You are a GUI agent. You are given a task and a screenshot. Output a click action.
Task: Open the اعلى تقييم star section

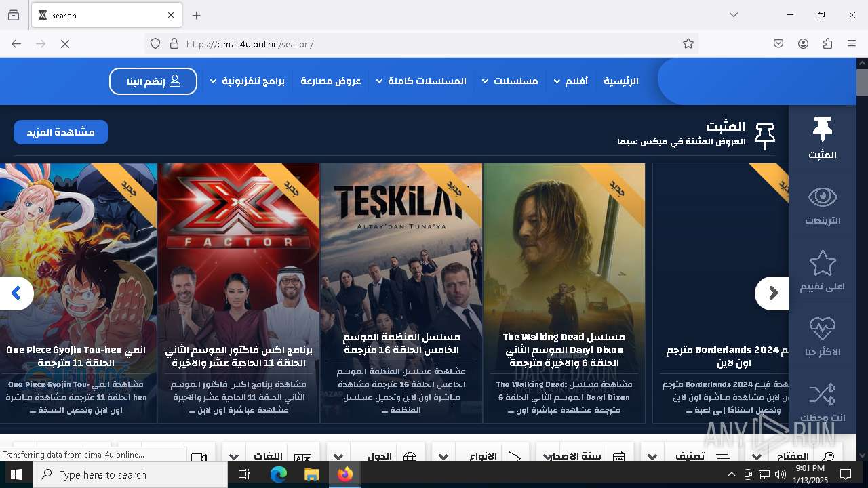point(823,271)
